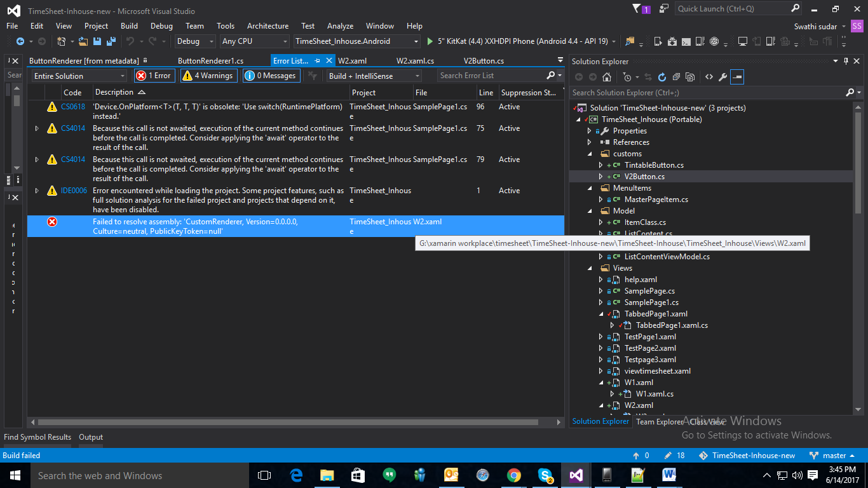Viewport: 868px width, 488px height.
Task: Open Google Chrome from the taskbar
Action: click(x=513, y=475)
